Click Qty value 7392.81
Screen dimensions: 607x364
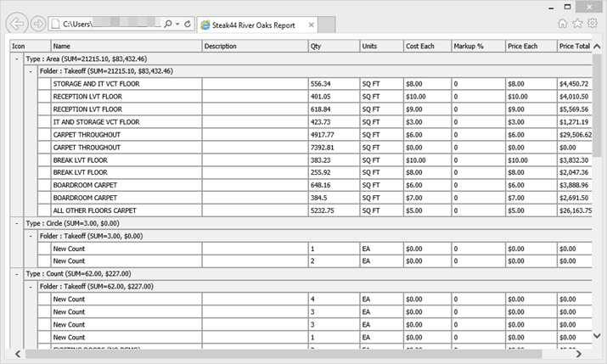pos(322,148)
